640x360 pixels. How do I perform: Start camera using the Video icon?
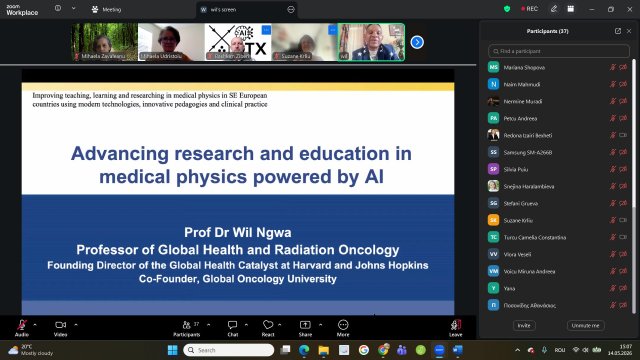pyautogui.click(x=60, y=325)
